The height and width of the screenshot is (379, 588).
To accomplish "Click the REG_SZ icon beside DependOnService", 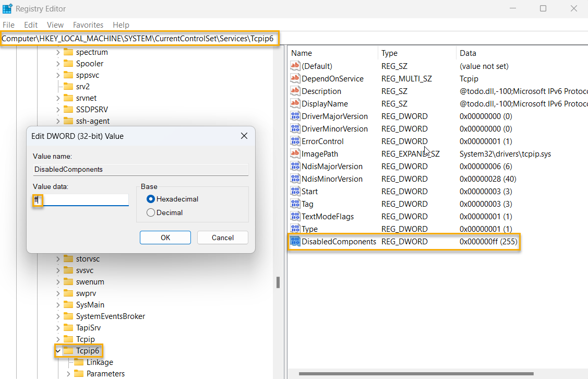I will click(x=295, y=78).
